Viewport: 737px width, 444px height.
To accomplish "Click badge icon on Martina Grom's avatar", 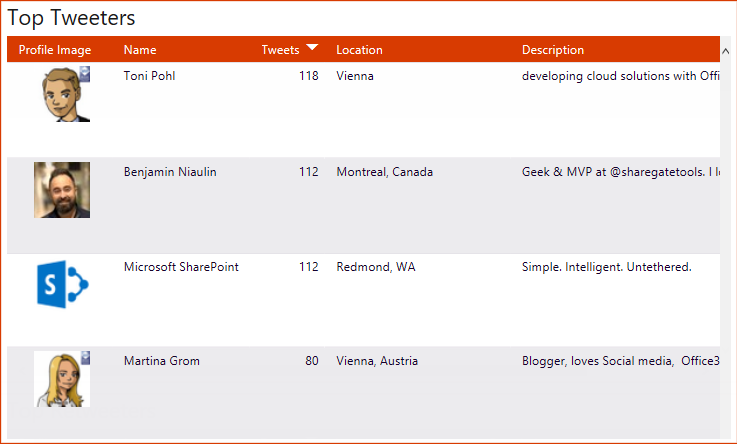I will coord(85,356).
